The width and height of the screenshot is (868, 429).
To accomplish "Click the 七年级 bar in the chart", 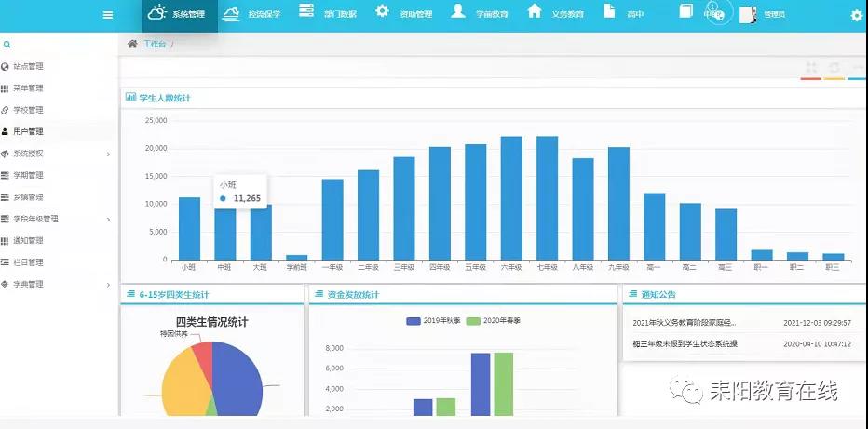I will 547,197.
